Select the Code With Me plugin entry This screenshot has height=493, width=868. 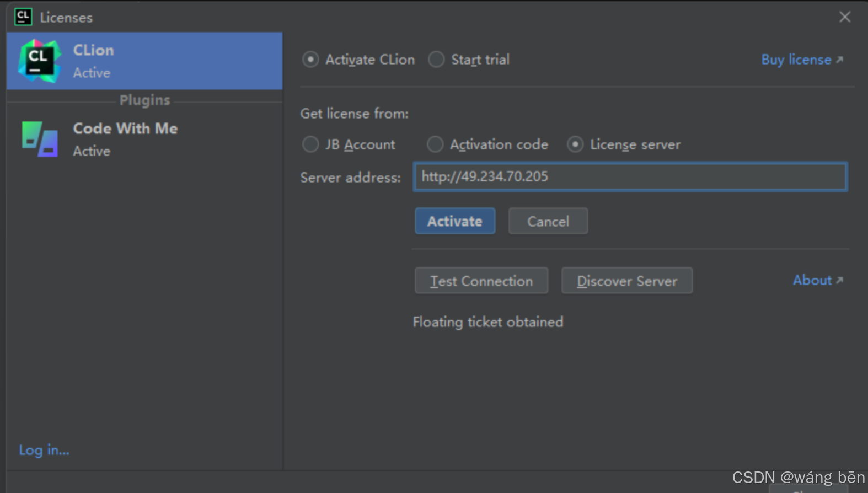144,139
